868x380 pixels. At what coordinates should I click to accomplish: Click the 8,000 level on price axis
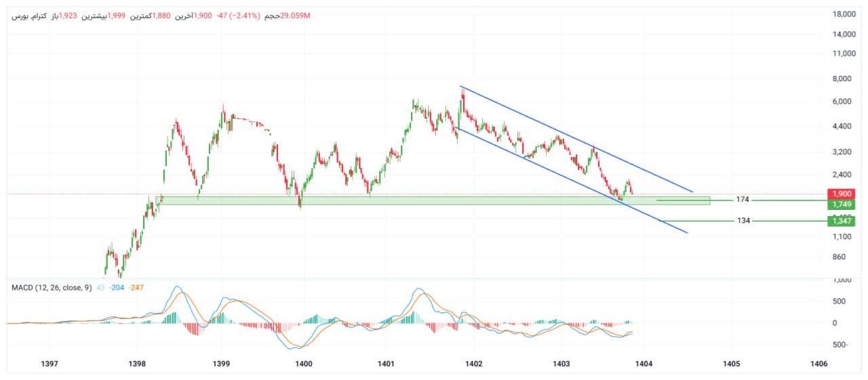tap(844, 79)
